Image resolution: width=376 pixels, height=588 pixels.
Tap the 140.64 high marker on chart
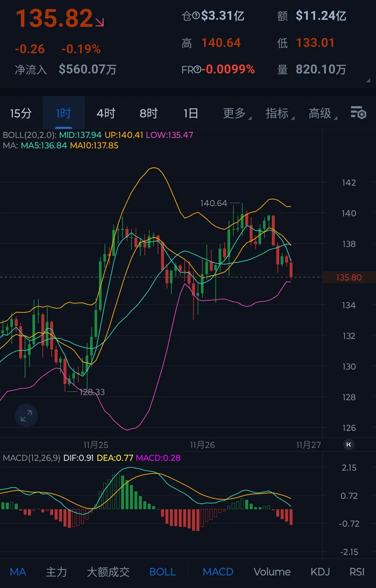[214, 203]
